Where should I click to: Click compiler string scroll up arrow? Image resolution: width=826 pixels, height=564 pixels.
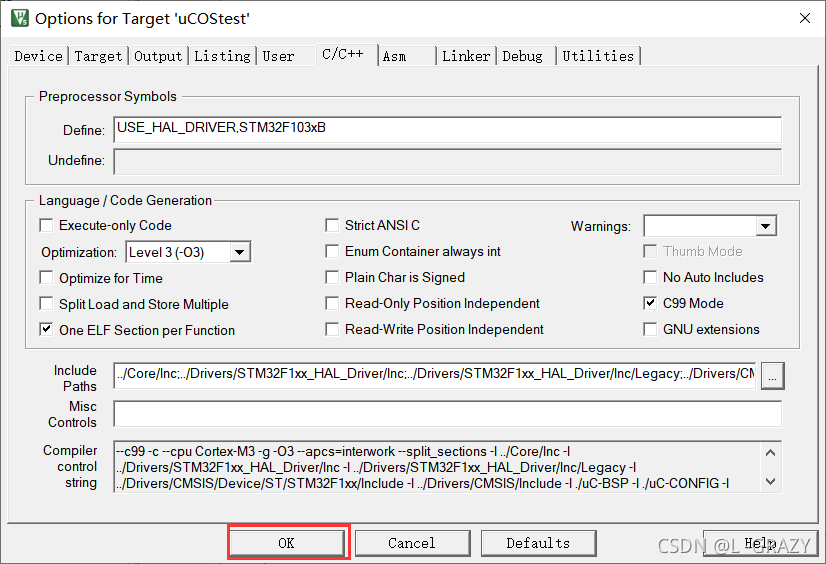[770, 453]
